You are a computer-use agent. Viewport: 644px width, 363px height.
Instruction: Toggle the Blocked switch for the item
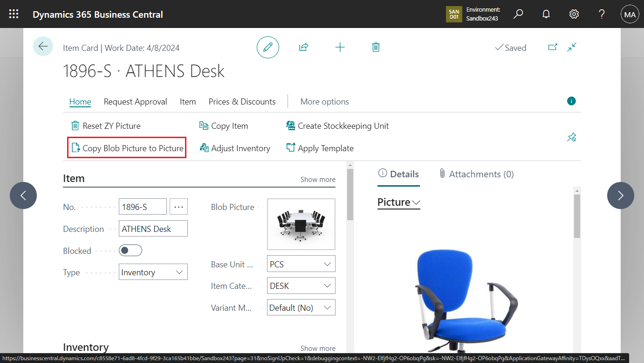(130, 250)
